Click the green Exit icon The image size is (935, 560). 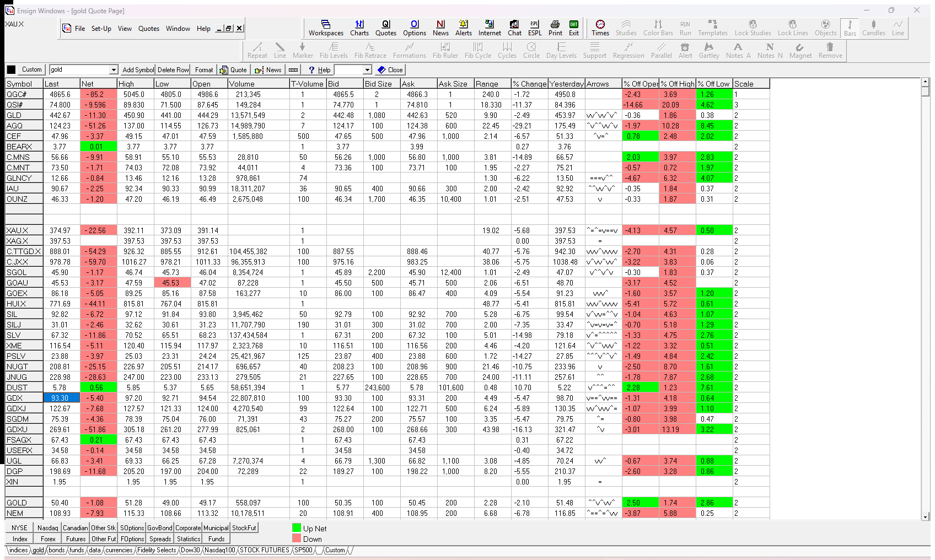tap(574, 28)
